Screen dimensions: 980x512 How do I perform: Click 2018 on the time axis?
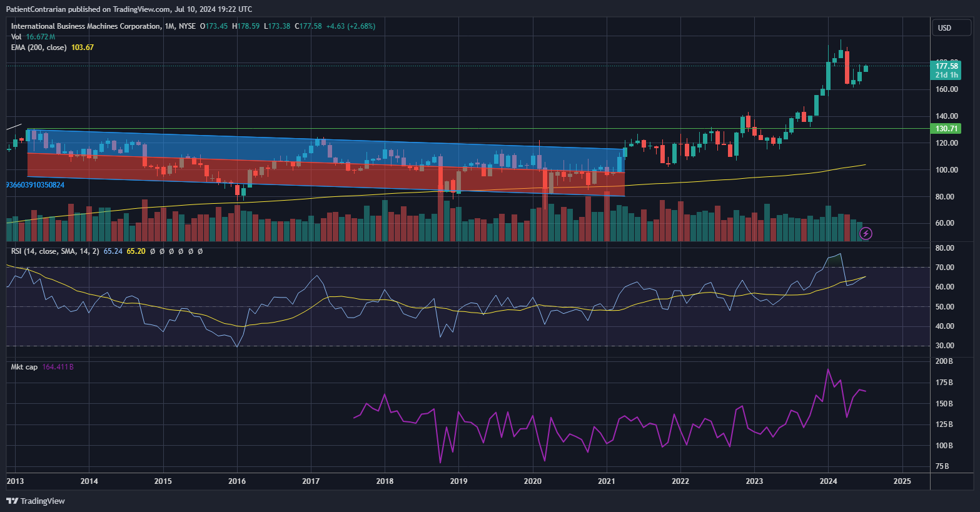tap(385, 481)
